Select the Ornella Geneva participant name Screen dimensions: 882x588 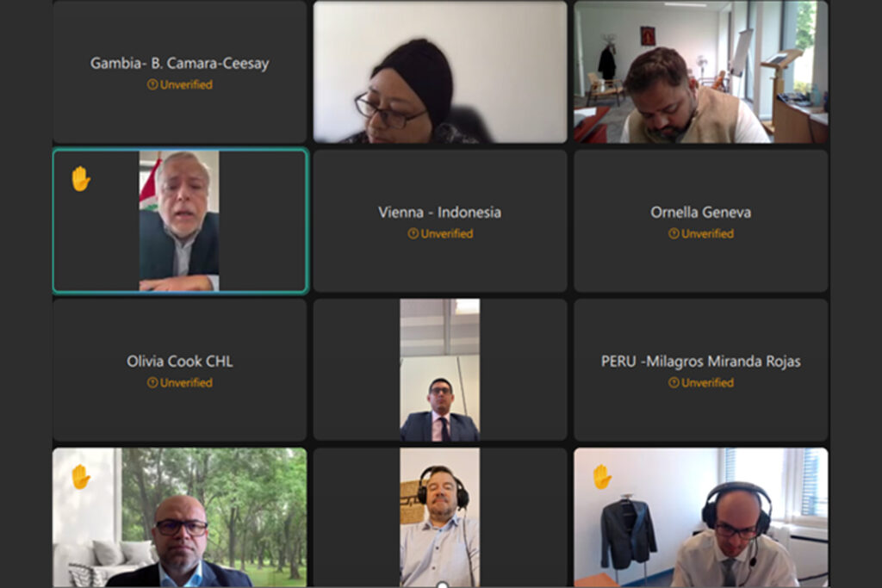[x=701, y=213]
